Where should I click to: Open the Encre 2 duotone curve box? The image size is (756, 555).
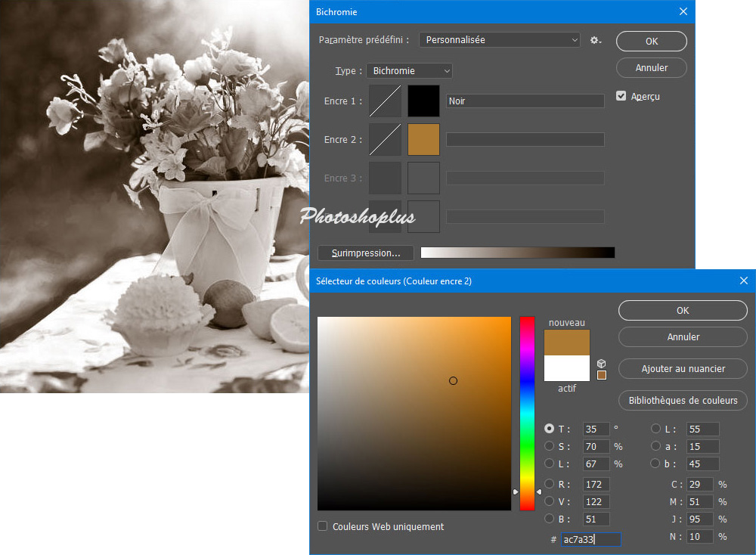click(x=385, y=140)
